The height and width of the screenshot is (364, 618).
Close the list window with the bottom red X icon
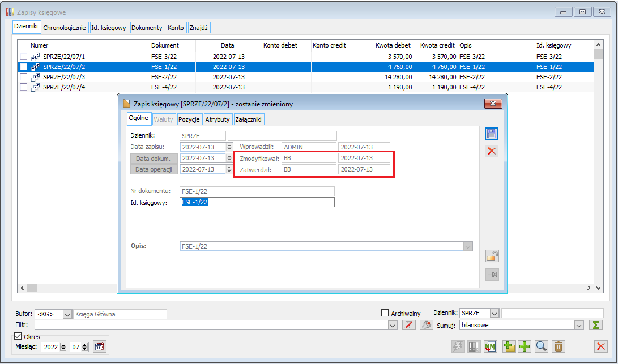(x=600, y=346)
